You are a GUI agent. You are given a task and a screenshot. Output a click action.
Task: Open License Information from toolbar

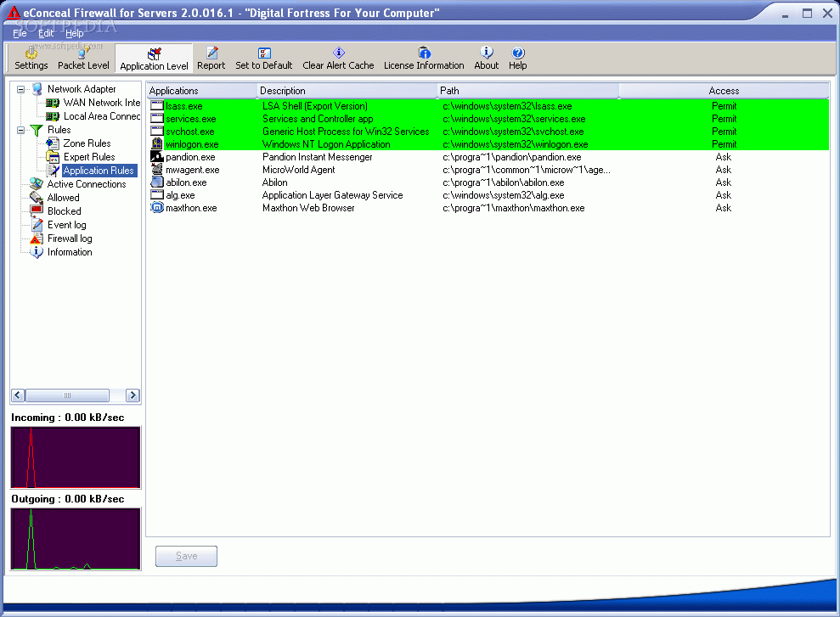click(424, 53)
